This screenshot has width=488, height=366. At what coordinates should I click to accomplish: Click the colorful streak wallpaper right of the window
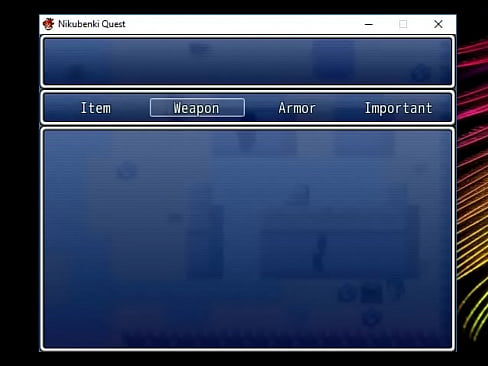click(x=473, y=187)
